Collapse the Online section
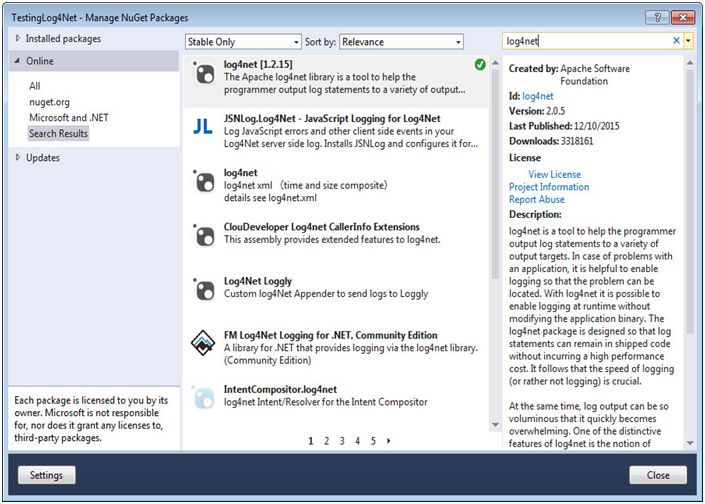Screen dimensions: 705x504 coord(17,60)
